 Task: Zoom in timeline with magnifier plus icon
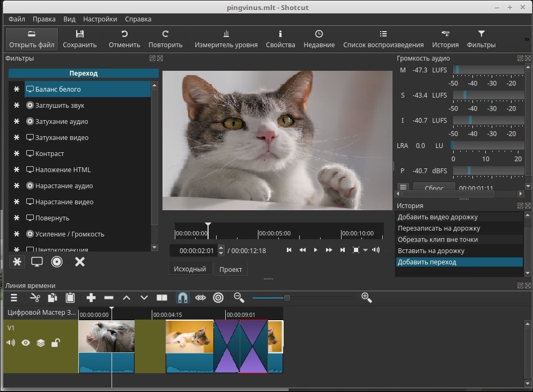(367, 298)
